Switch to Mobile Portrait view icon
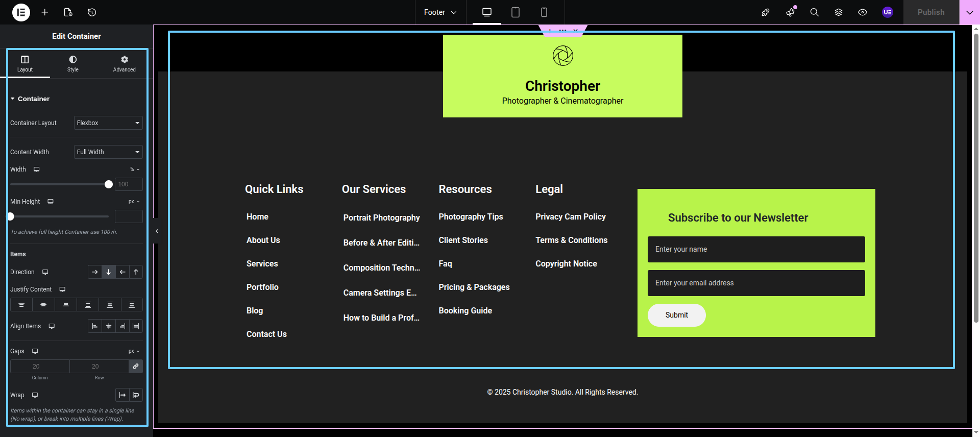980x437 pixels. pyautogui.click(x=544, y=12)
